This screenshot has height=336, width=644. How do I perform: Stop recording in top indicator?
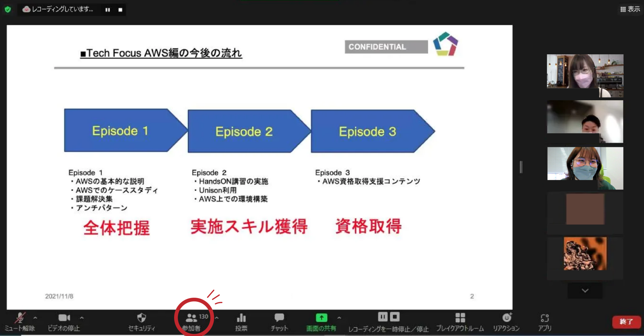(120, 10)
